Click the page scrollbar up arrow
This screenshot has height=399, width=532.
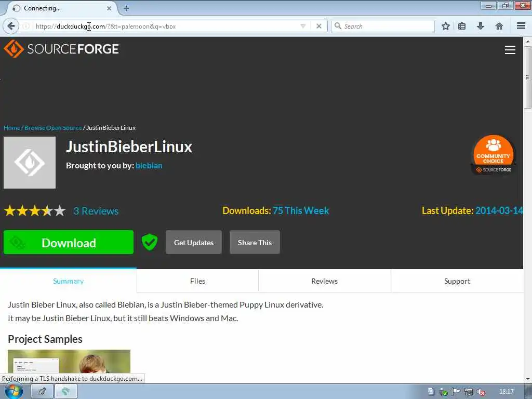pyautogui.click(x=528, y=42)
